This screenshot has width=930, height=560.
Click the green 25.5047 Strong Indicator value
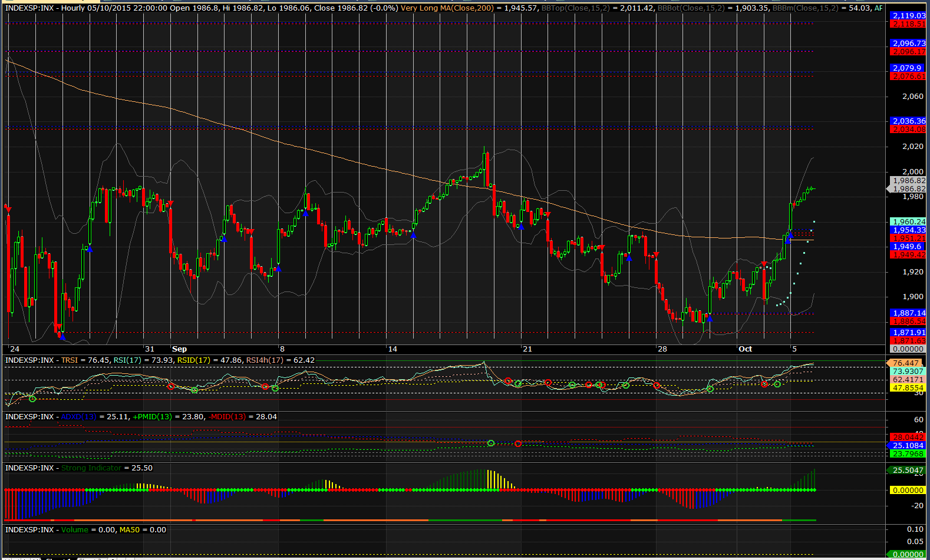point(908,470)
